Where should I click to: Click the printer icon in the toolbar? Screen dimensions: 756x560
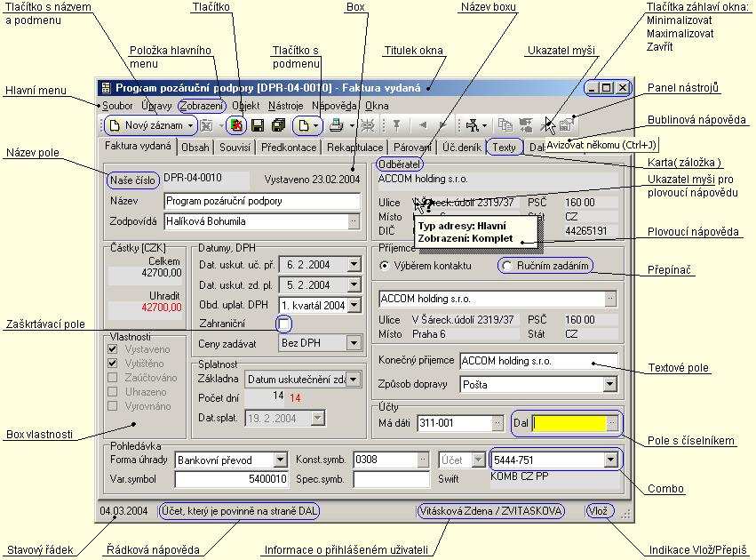336,125
